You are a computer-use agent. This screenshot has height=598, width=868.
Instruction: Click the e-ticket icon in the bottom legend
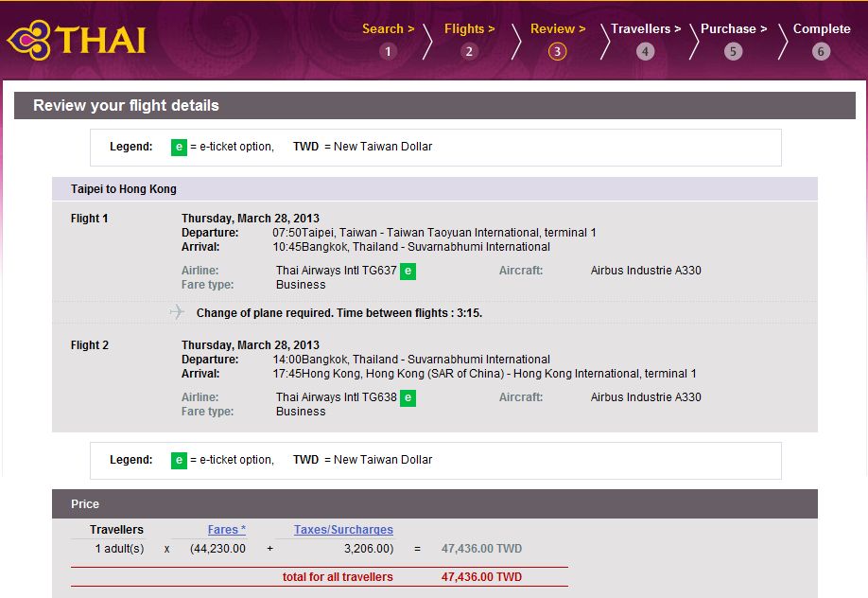[179, 460]
